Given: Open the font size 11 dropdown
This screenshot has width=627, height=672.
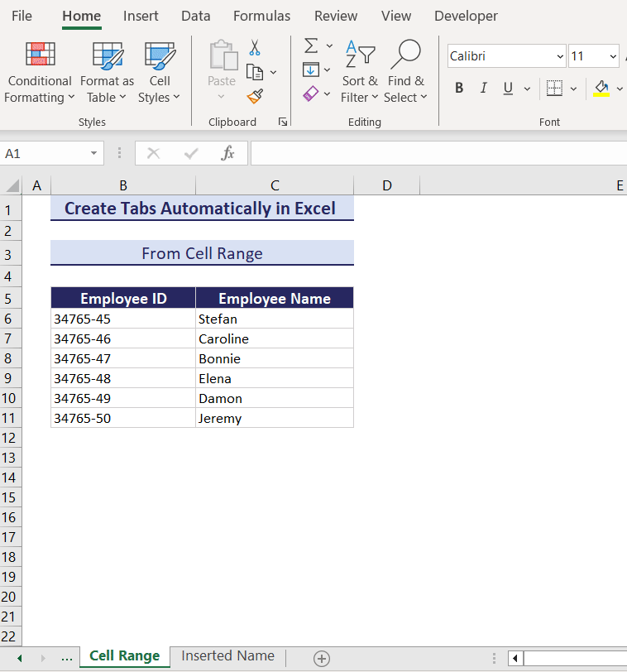Looking at the screenshot, I should coord(613,56).
